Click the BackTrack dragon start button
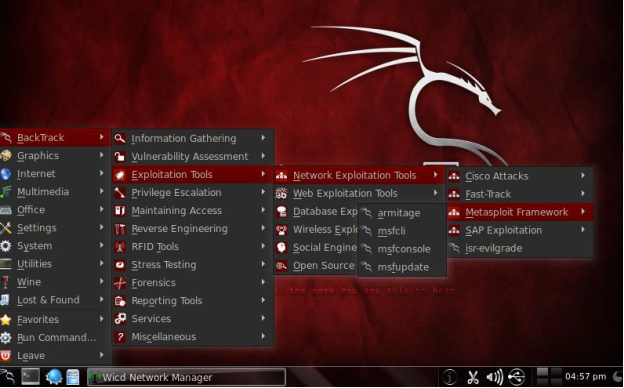624x388 pixels. tap(8, 377)
